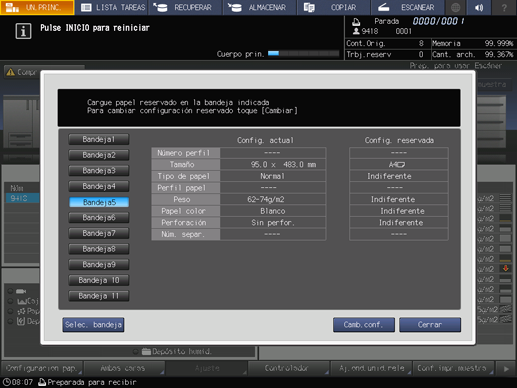Click Parada status printer icon
The width and height of the screenshot is (517, 388).
point(356,22)
